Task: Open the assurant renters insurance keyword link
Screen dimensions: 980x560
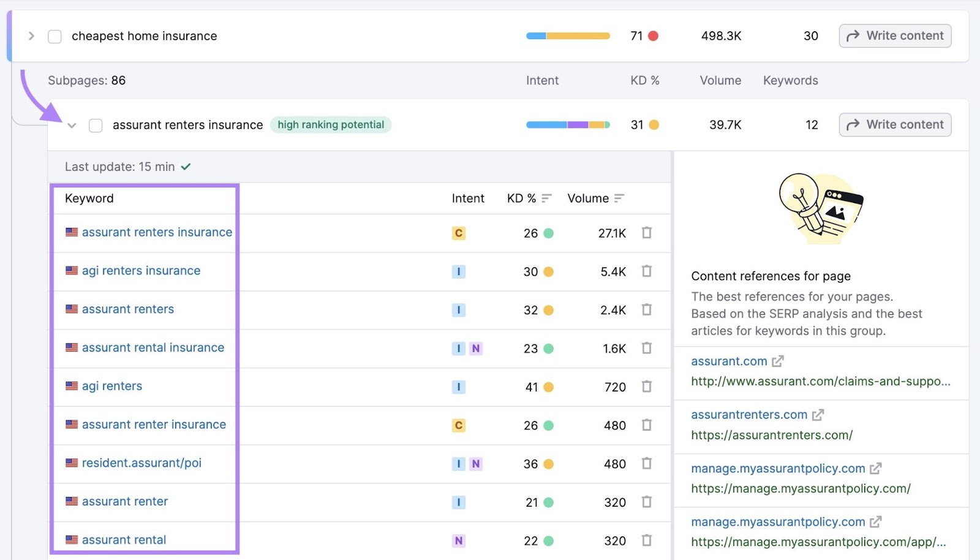Action: click(157, 232)
